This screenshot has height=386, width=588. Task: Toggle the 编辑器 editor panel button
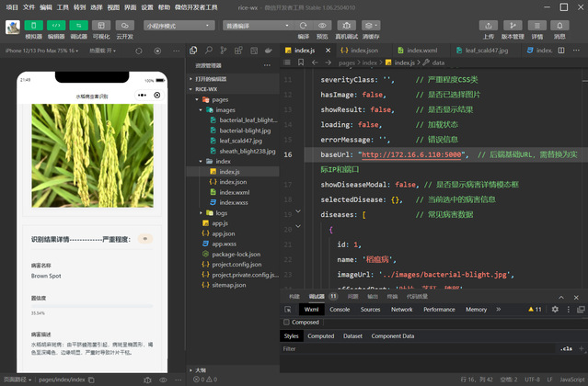coord(56,25)
